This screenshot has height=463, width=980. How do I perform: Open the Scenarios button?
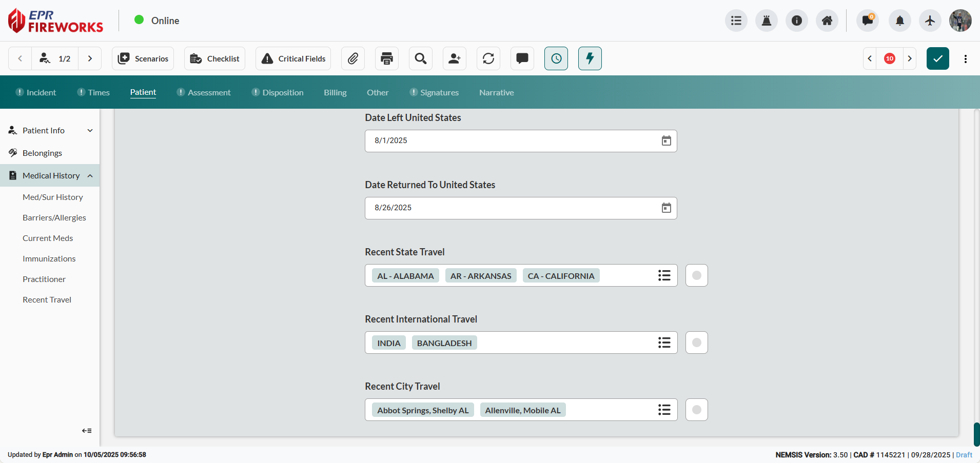[143, 58]
